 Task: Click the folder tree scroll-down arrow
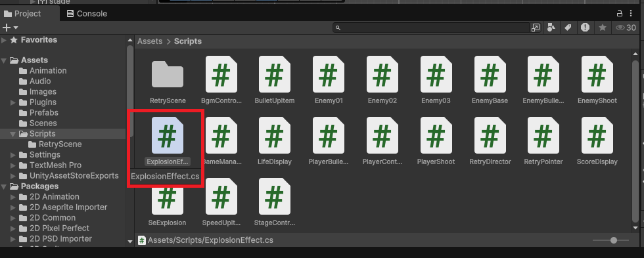(x=130, y=242)
